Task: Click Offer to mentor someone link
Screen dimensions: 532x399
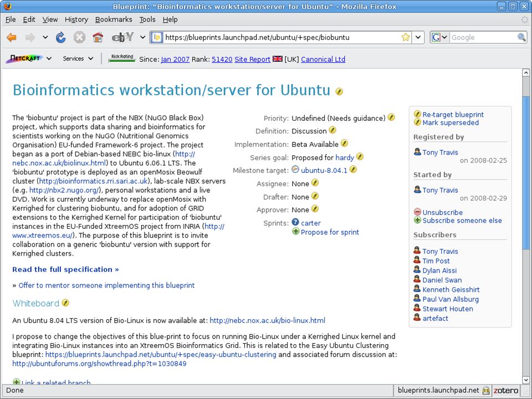Action: 106,285
